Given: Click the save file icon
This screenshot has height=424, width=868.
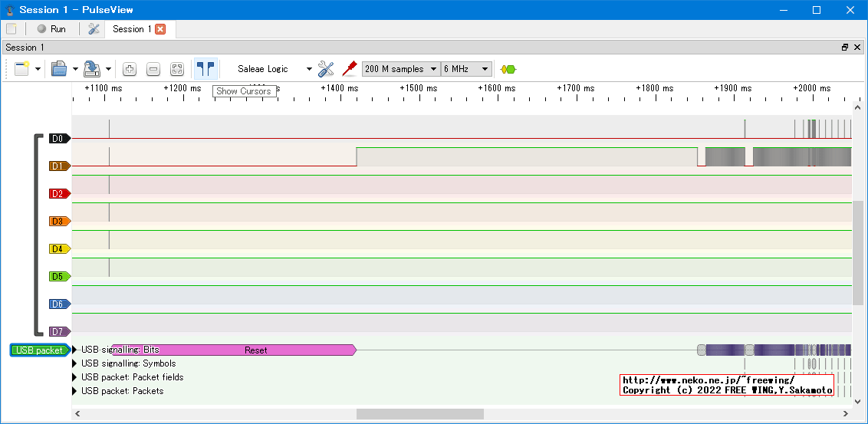Looking at the screenshot, I should 92,69.
